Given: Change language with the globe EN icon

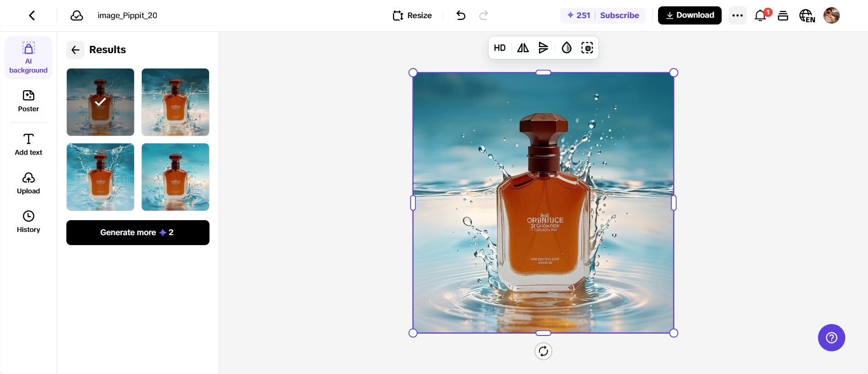Looking at the screenshot, I should (x=807, y=15).
